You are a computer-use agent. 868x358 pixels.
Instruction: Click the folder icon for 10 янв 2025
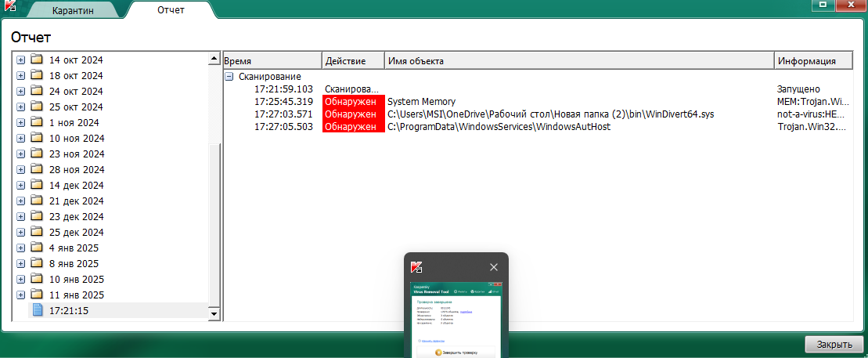37,279
